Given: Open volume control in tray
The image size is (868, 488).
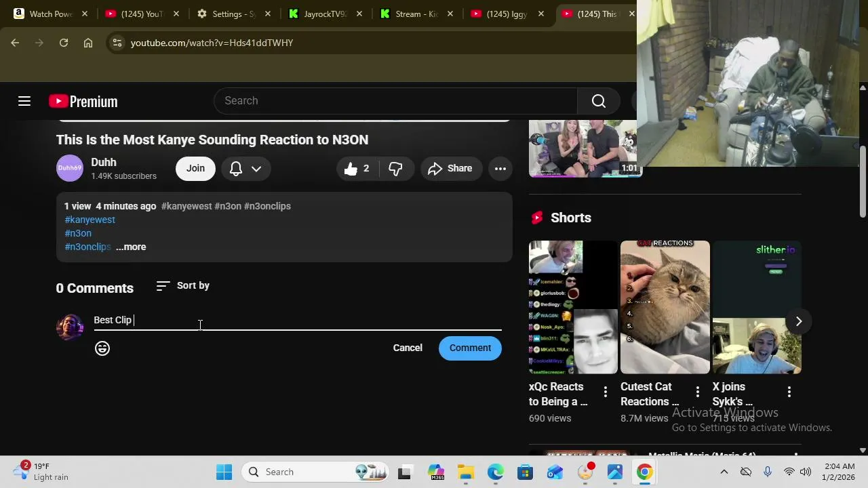Looking at the screenshot, I should point(806,472).
